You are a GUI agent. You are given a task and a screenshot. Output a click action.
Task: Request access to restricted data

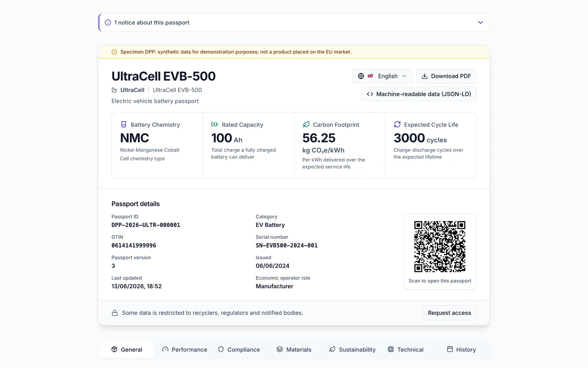pos(450,313)
